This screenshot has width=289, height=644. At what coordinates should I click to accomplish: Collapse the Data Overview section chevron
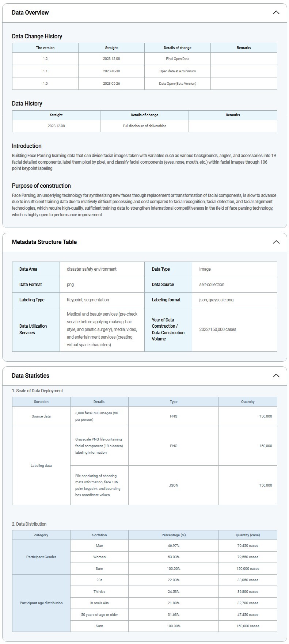276,13
